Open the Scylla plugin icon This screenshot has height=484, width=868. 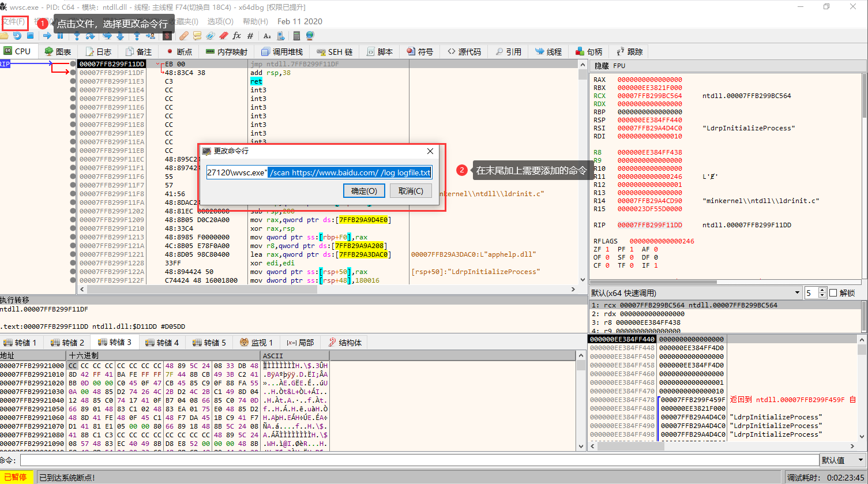pos(167,36)
